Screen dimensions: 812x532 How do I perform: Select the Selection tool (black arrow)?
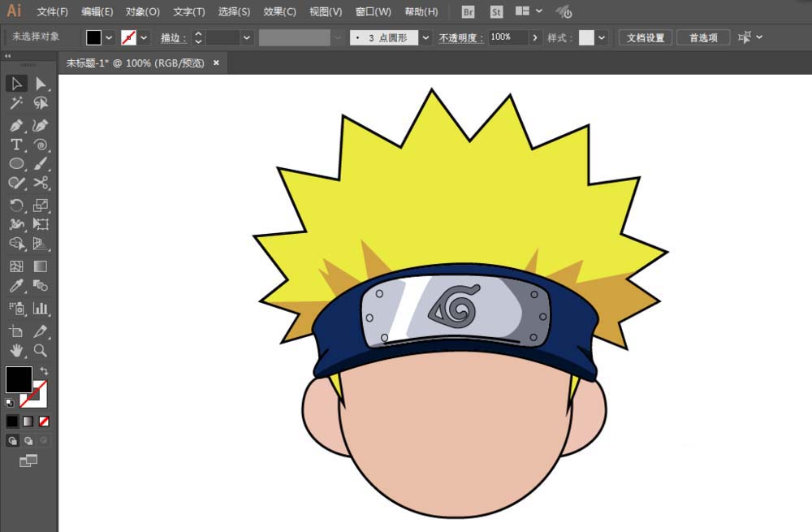pyautogui.click(x=16, y=84)
